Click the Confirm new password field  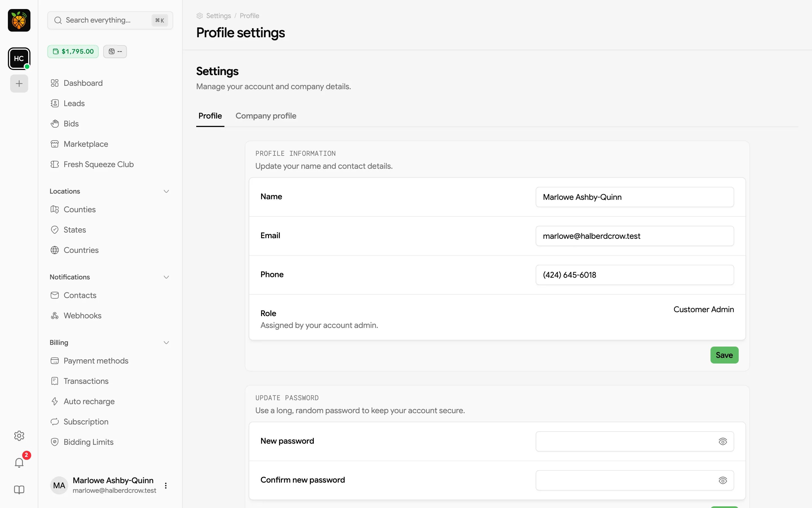tap(634, 480)
